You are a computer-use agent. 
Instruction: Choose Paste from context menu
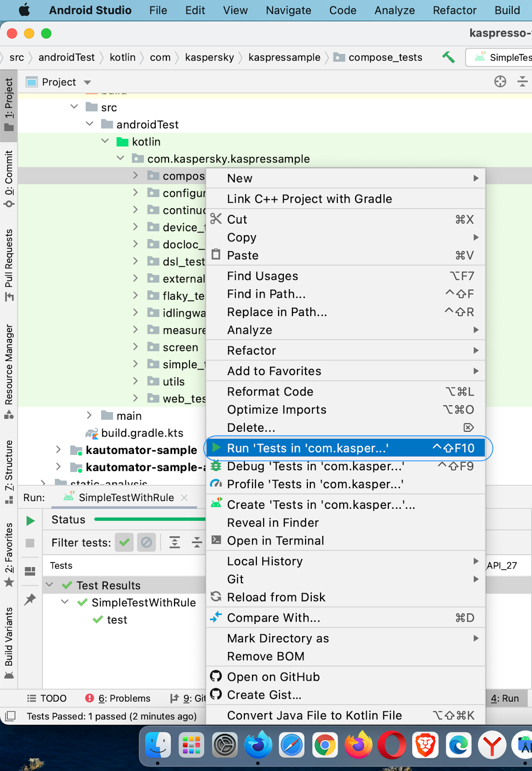[x=346, y=255]
